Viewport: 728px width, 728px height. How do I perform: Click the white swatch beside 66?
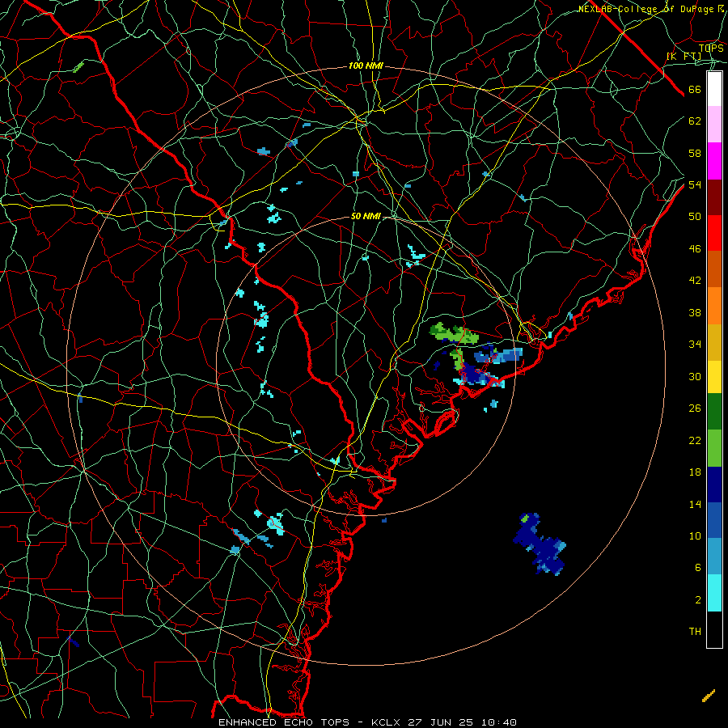click(x=714, y=89)
